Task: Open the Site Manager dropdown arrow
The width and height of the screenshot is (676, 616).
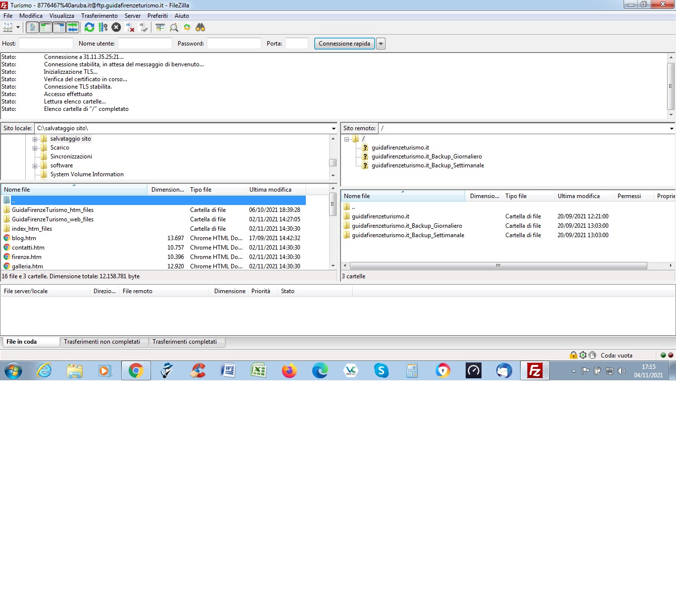Action: (18, 27)
